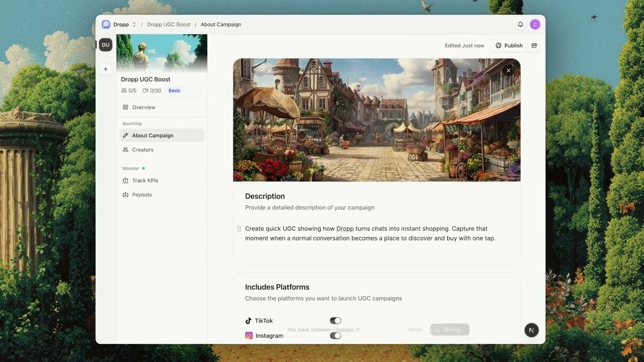
Task: Open the Track KPIs icon
Action: pos(125,180)
